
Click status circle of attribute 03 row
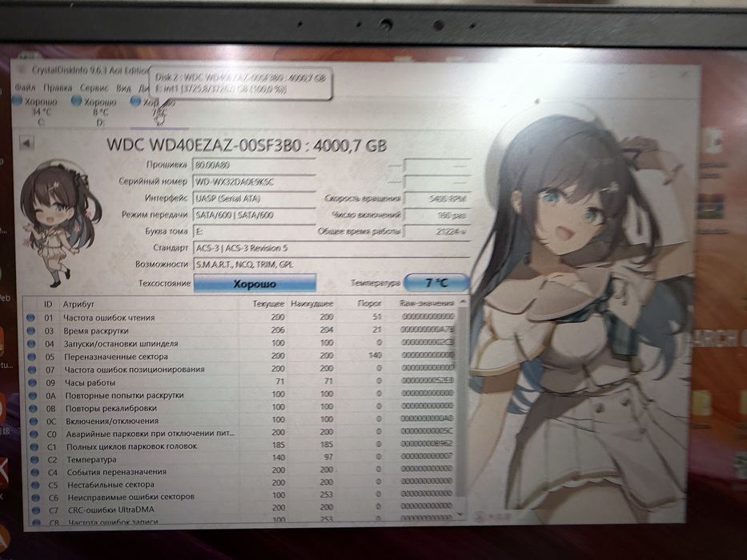(x=31, y=330)
